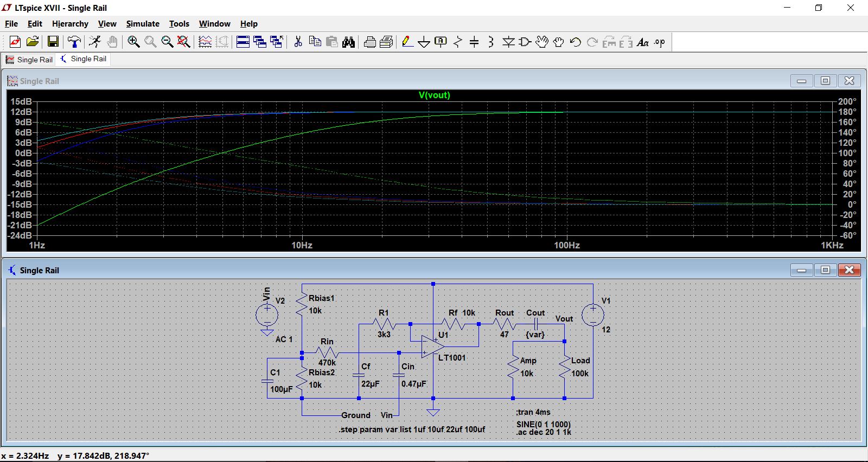Screen dimensions: 868x462
Task: Open the Window menu
Action: (x=214, y=24)
